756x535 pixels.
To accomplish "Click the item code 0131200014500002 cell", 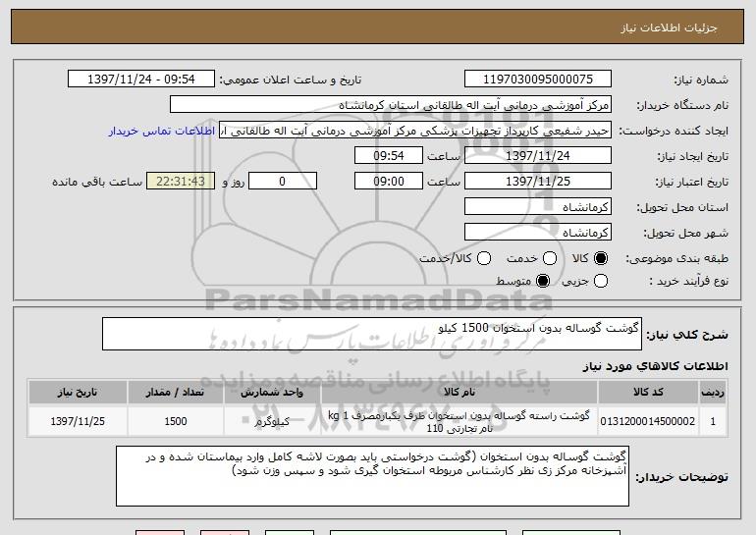I will tap(648, 421).
